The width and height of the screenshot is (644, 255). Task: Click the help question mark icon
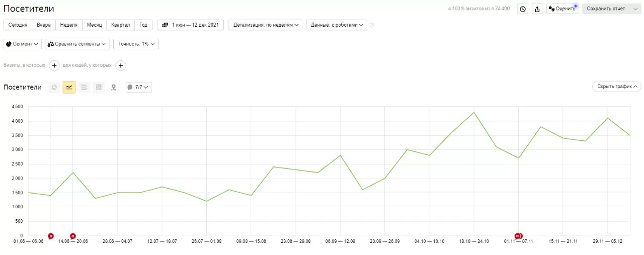pos(372,25)
